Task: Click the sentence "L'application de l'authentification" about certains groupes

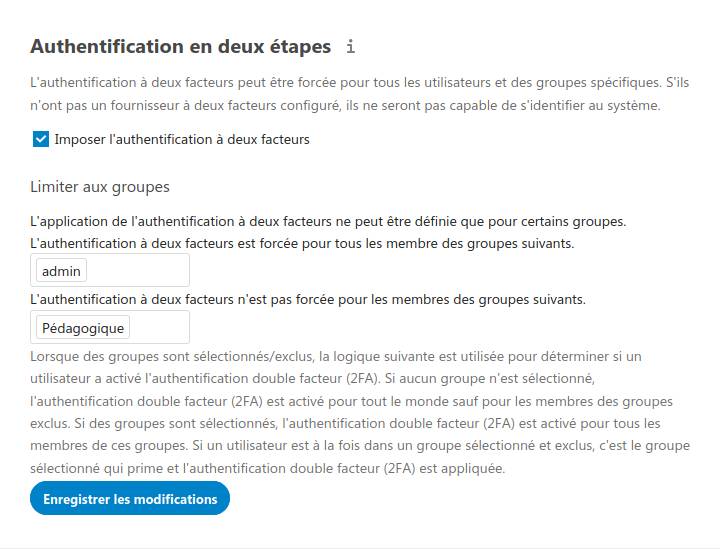Action: coord(328,221)
